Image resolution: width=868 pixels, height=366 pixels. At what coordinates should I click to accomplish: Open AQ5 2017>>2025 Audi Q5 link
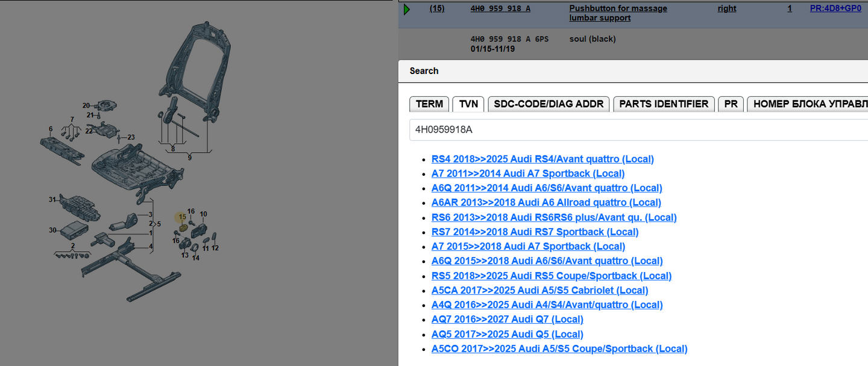[x=507, y=334]
